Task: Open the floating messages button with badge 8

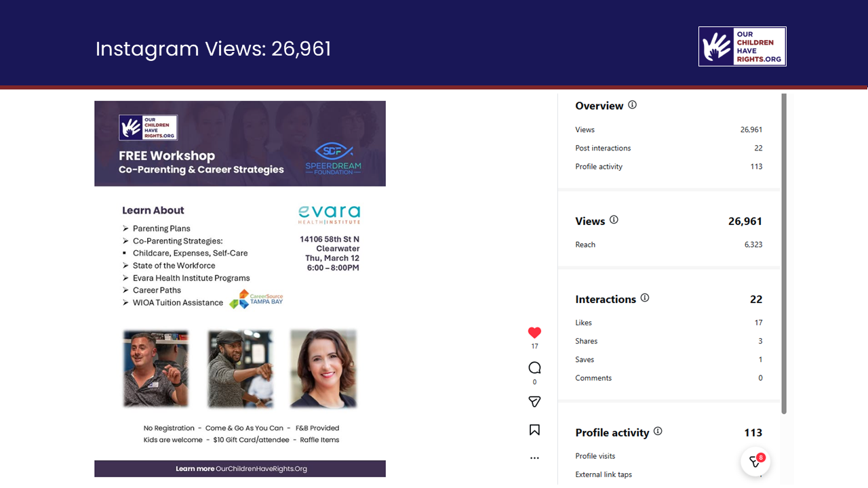Action: (x=755, y=462)
